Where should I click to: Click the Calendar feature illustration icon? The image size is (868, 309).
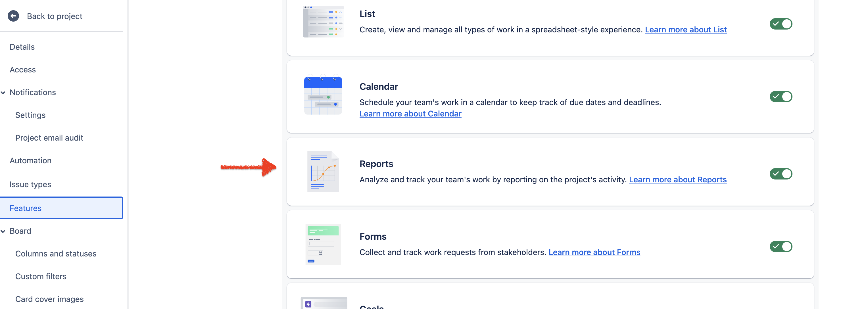click(323, 95)
